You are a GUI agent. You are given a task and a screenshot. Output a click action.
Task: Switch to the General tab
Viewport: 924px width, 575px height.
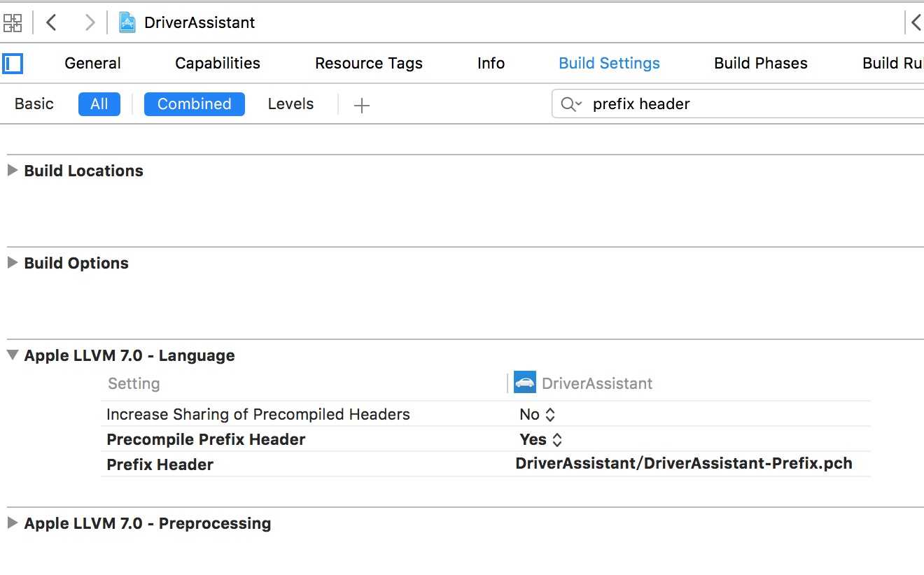point(92,63)
